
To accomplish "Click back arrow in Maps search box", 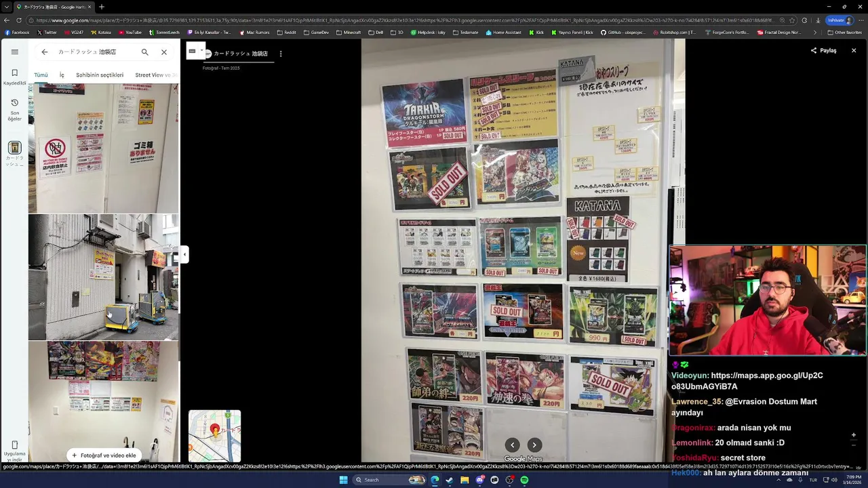I will [x=45, y=52].
